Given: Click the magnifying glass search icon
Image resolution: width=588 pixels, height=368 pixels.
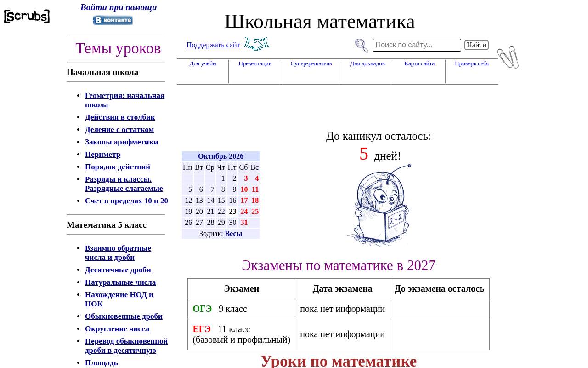Looking at the screenshot, I should pos(362,46).
